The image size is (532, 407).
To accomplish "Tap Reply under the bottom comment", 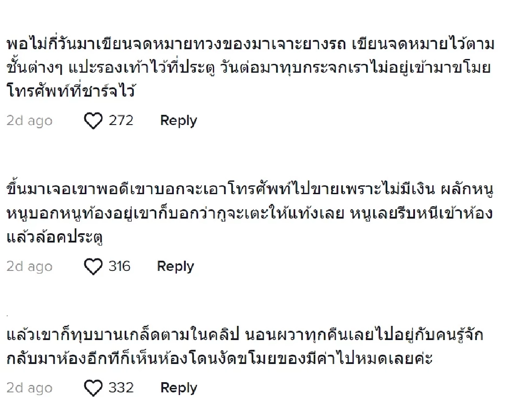I will [179, 387].
